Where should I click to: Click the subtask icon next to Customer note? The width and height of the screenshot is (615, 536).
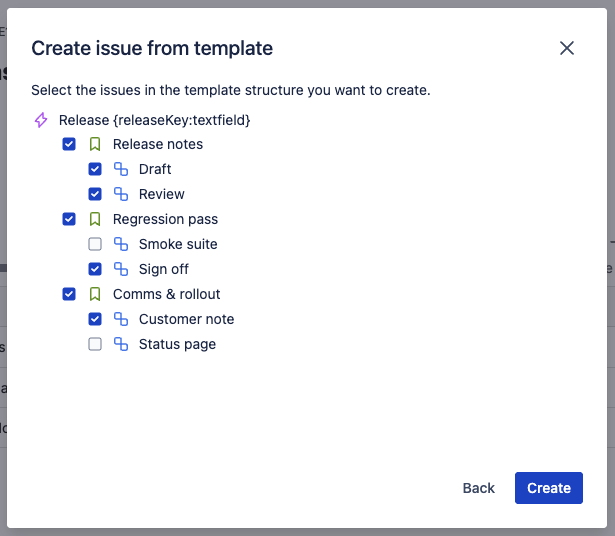[121, 319]
